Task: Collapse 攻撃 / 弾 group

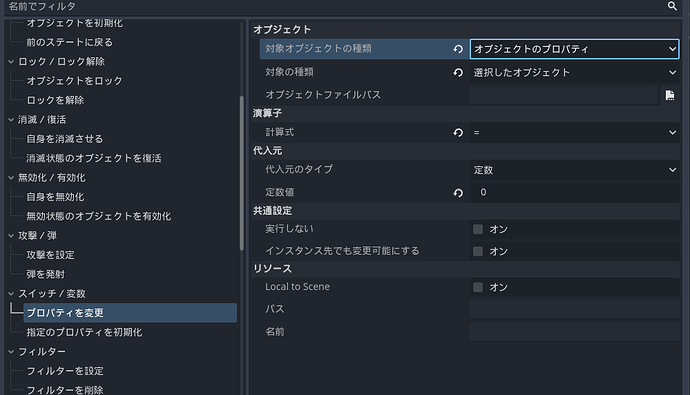Action: 11,236
